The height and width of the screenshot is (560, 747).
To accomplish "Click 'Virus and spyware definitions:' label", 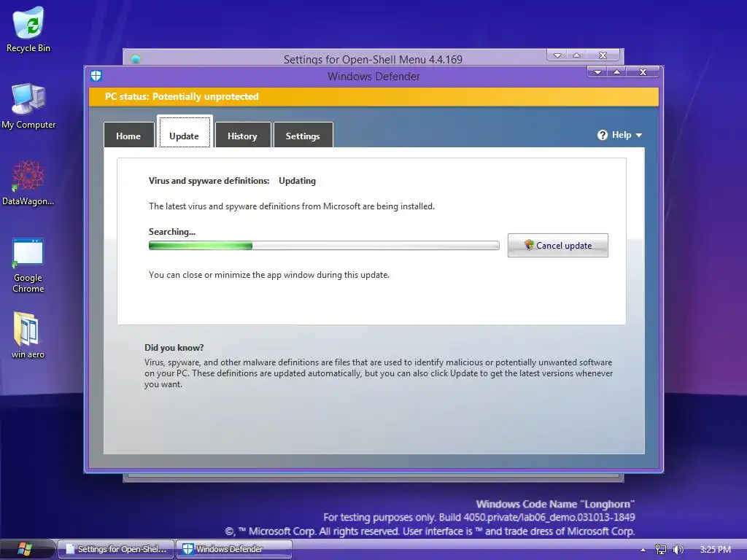I will (x=209, y=181).
